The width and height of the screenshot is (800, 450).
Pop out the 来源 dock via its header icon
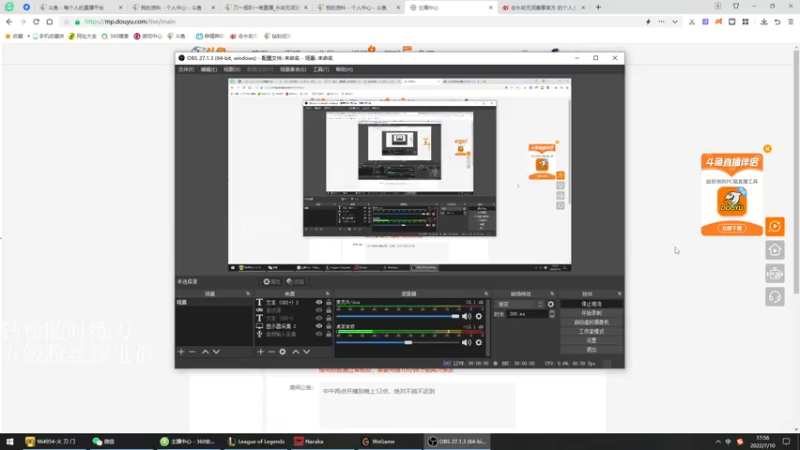pos(328,294)
